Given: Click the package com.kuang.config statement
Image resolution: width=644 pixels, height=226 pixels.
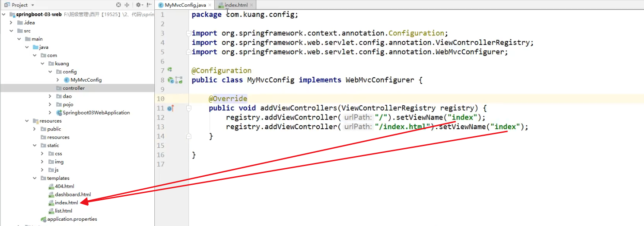Looking at the screenshot, I should click(x=245, y=15).
